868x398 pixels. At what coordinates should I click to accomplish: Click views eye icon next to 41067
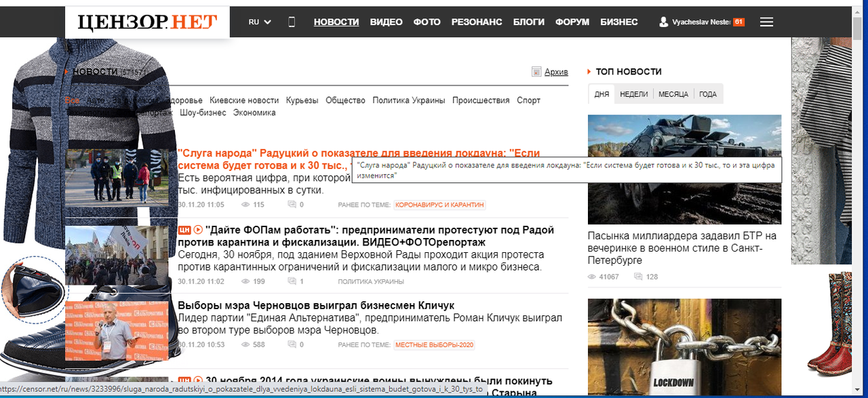tap(593, 277)
